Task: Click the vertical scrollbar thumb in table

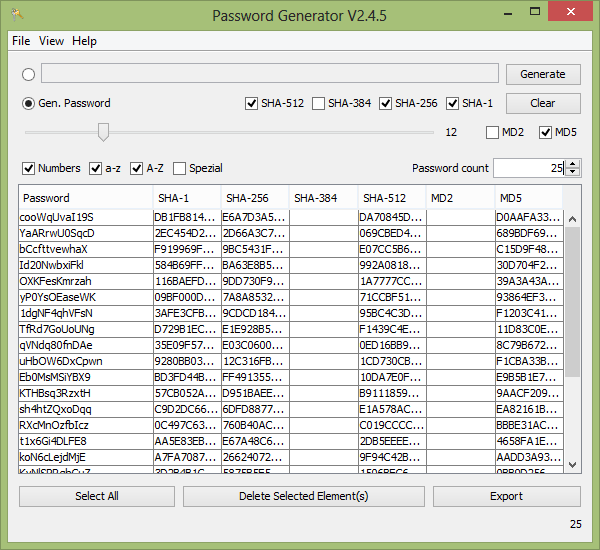Action: 572,302
